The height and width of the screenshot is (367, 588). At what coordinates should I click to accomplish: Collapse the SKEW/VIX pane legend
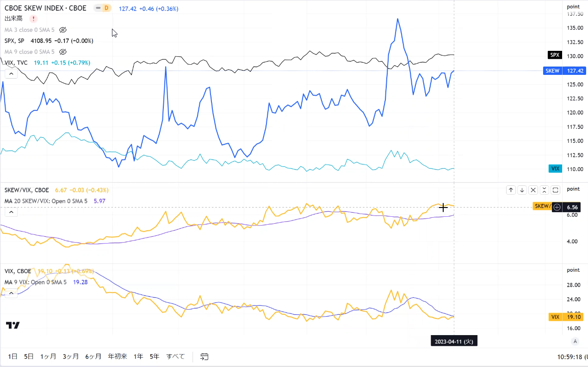[11, 212]
